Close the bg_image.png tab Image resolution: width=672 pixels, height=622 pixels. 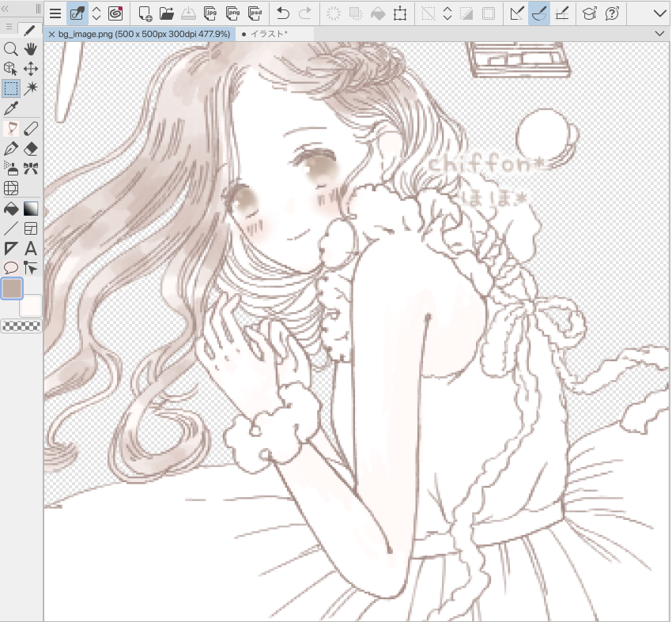coord(51,35)
